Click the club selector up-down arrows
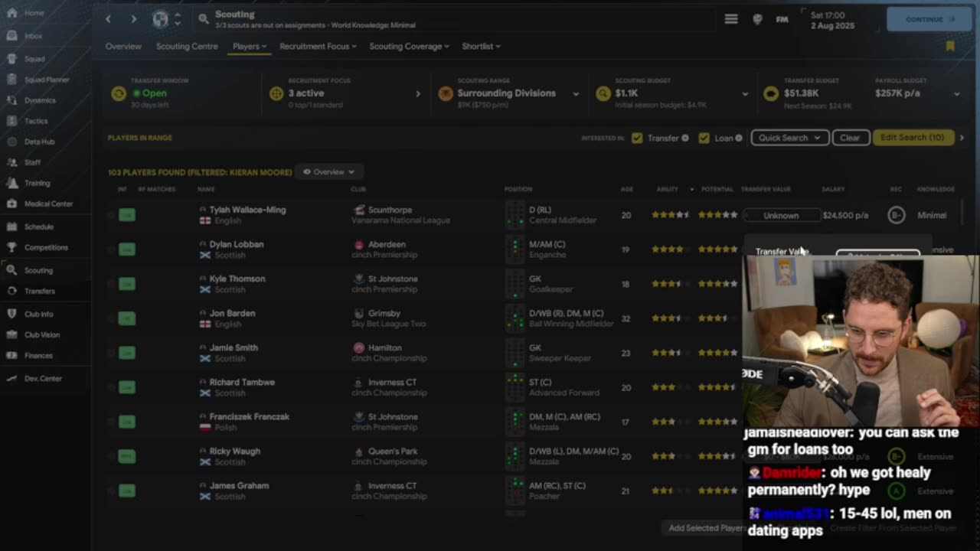Viewport: 980px width, 551px height. pyautogui.click(x=178, y=19)
